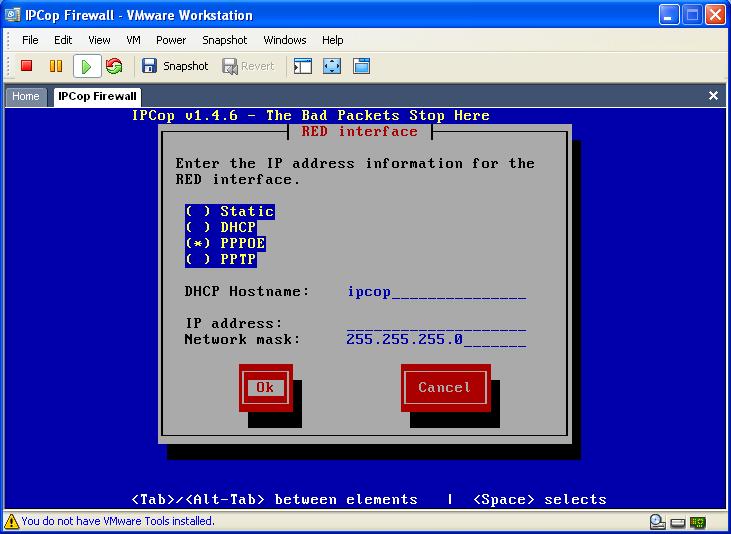Open the File menu
The width and height of the screenshot is (731, 534).
coord(30,40)
